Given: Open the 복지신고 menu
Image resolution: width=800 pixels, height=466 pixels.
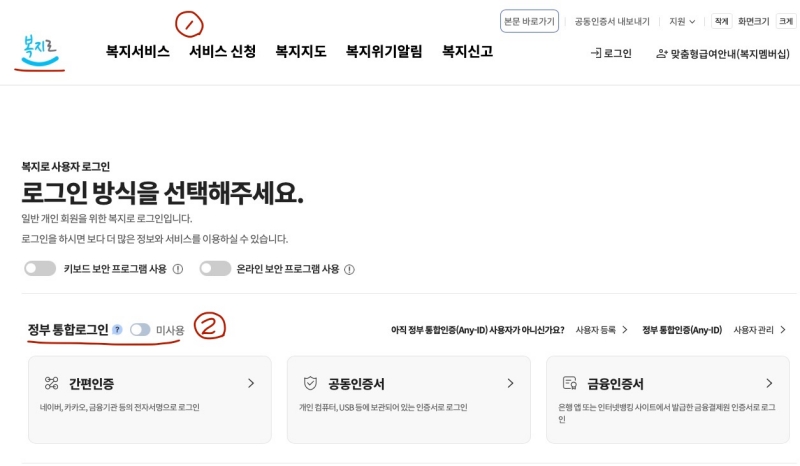Looking at the screenshot, I should coord(467,52).
